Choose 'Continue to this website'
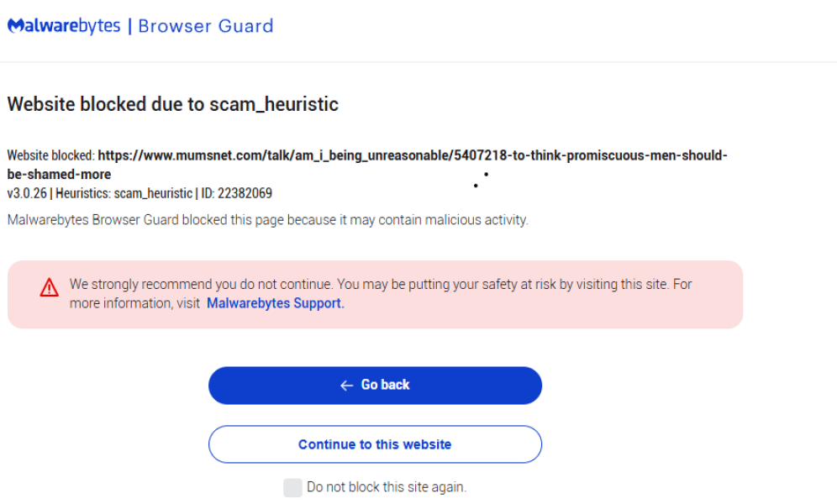This screenshot has height=504, width=837. point(375,444)
